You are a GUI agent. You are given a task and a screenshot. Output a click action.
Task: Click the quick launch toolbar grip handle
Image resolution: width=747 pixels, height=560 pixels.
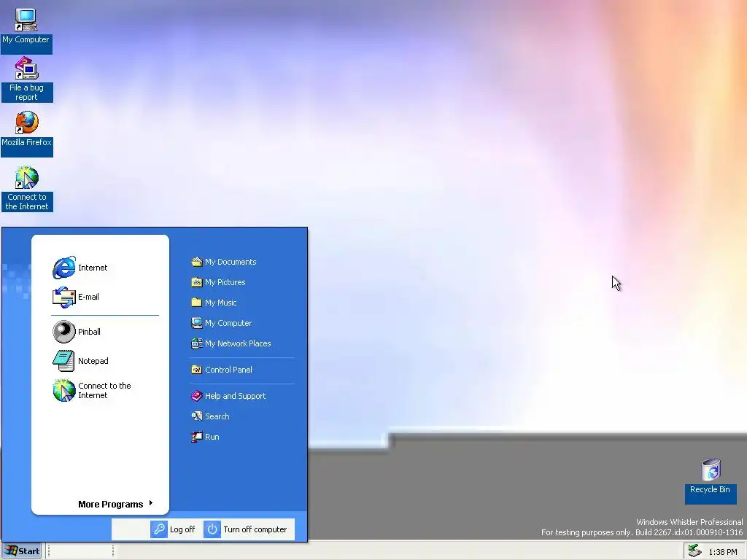(x=49, y=551)
